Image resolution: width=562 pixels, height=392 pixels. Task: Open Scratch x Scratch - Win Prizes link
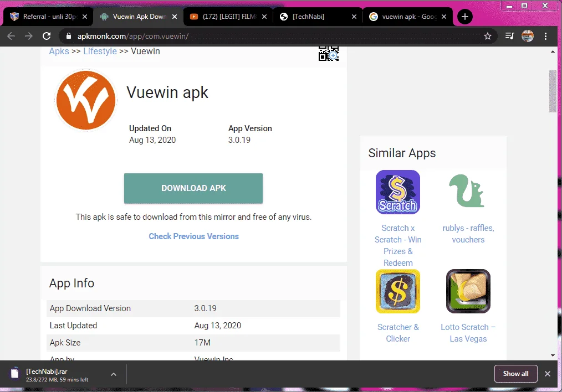click(x=398, y=245)
